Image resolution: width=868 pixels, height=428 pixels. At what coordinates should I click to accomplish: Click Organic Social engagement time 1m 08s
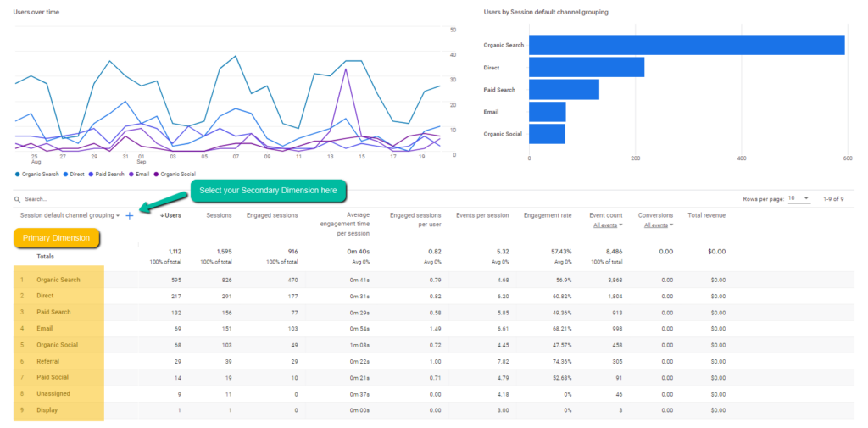361,344
